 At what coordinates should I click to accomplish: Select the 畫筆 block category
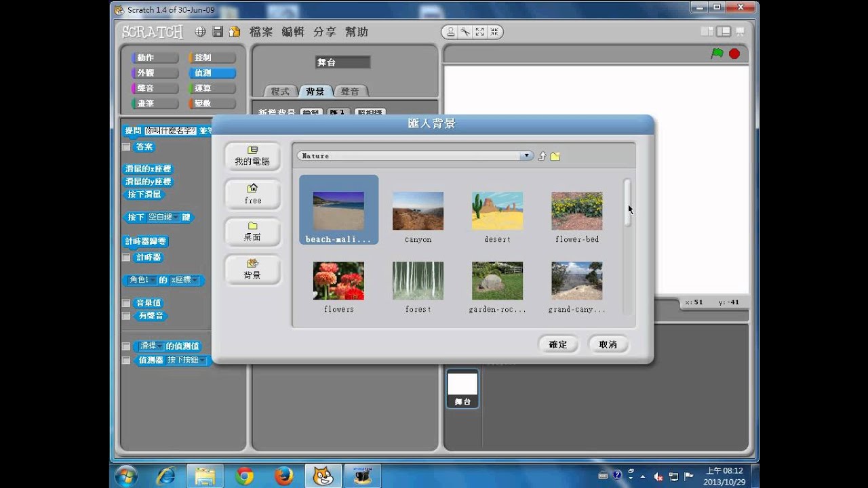point(154,104)
